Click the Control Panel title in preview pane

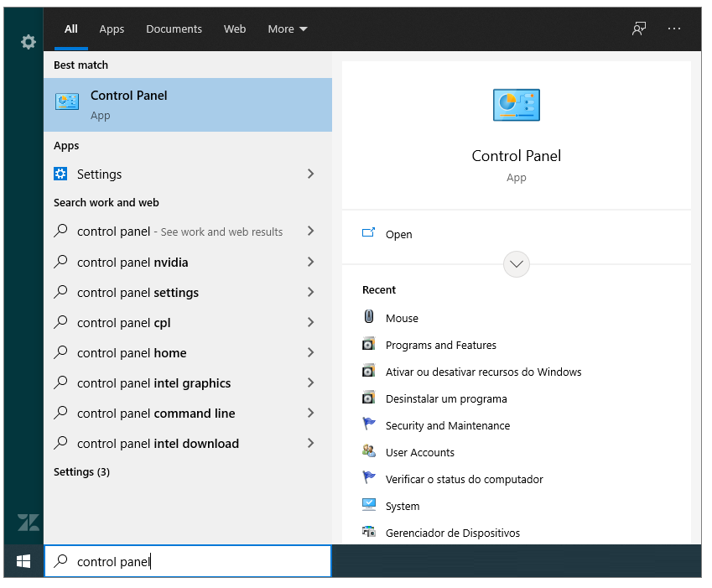[x=517, y=156]
